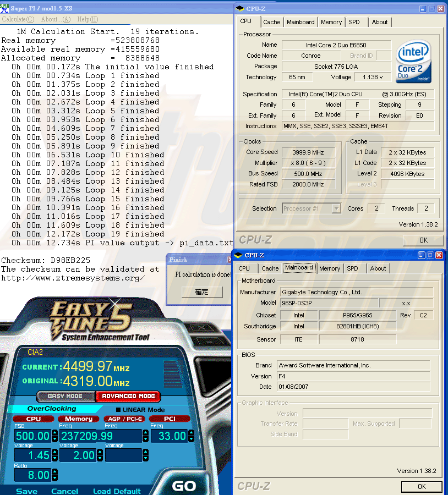Confirm the PI calculation done dialog with 確定

pos(202,292)
